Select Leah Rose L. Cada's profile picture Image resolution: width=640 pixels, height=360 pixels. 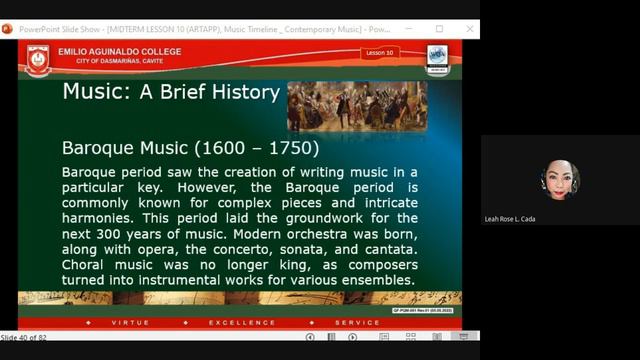pos(560,180)
